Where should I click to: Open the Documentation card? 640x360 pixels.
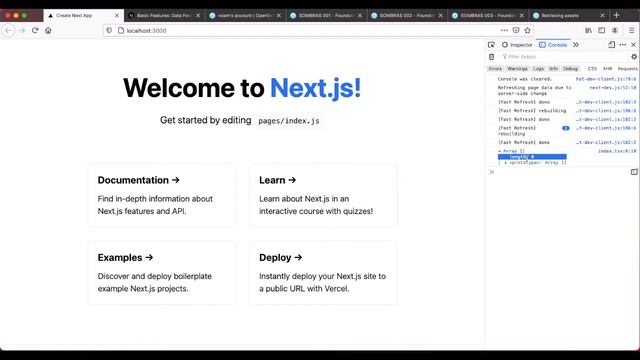click(162, 196)
